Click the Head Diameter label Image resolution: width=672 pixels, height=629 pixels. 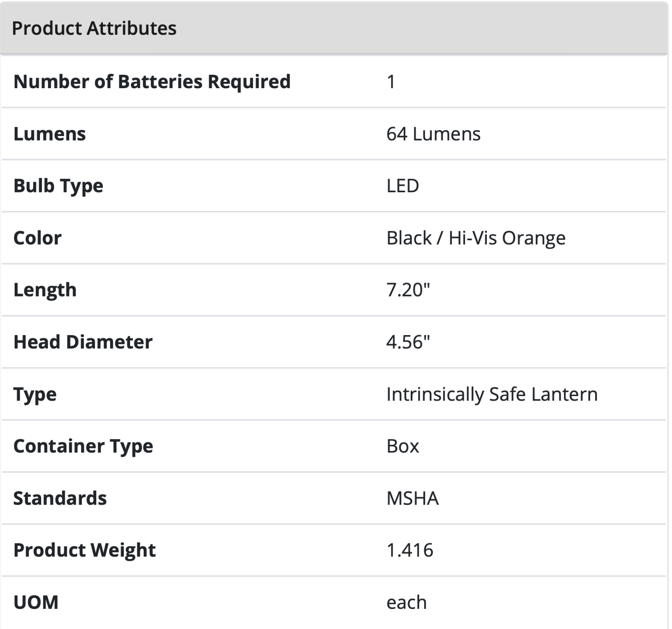(x=83, y=342)
